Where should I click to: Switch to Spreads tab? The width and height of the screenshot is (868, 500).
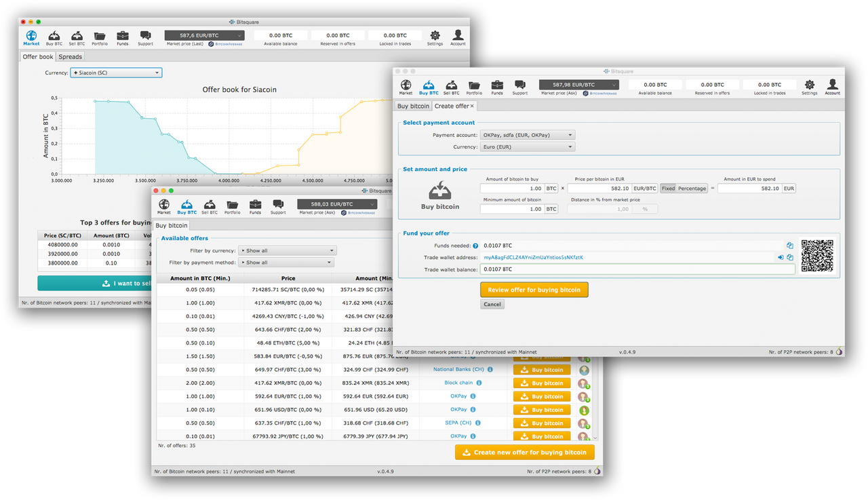(70, 57)
